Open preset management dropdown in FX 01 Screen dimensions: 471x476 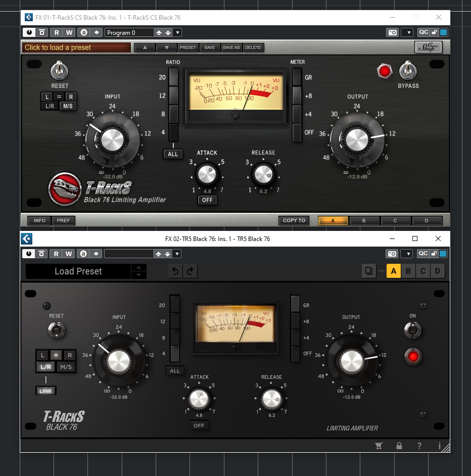[x=178, y=32]
